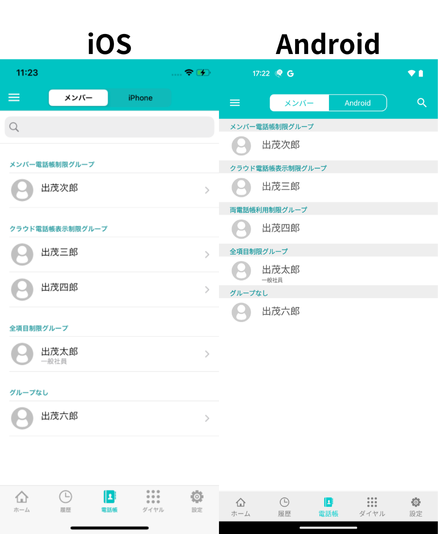Click the iOS search field
The image size is (438, 534).
pos(109,127)
